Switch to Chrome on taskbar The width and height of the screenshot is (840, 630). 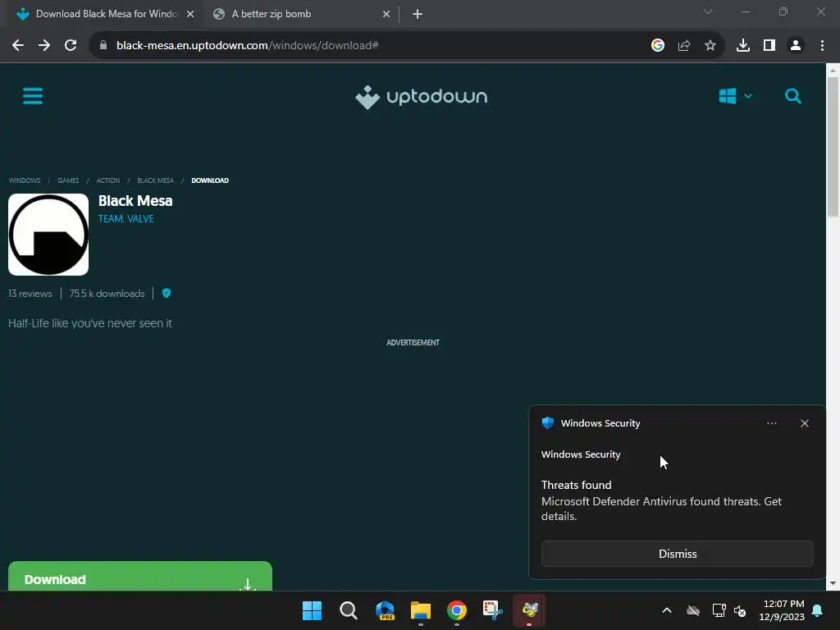coord(457,610)
